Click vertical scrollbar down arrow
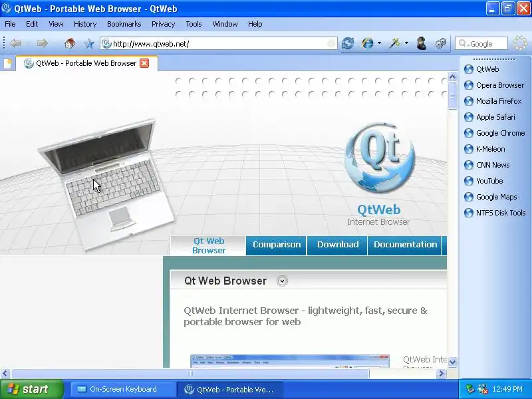 (x=452, y=362)
